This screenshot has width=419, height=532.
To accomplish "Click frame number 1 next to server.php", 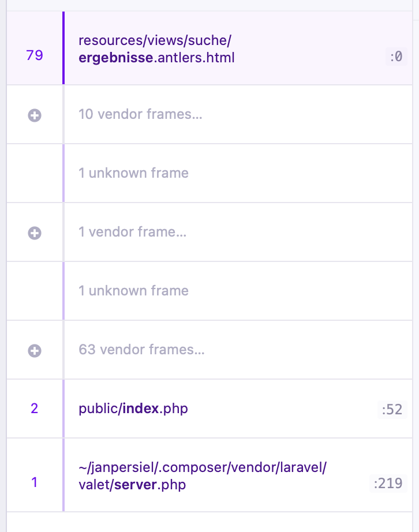I will point(34,482).
